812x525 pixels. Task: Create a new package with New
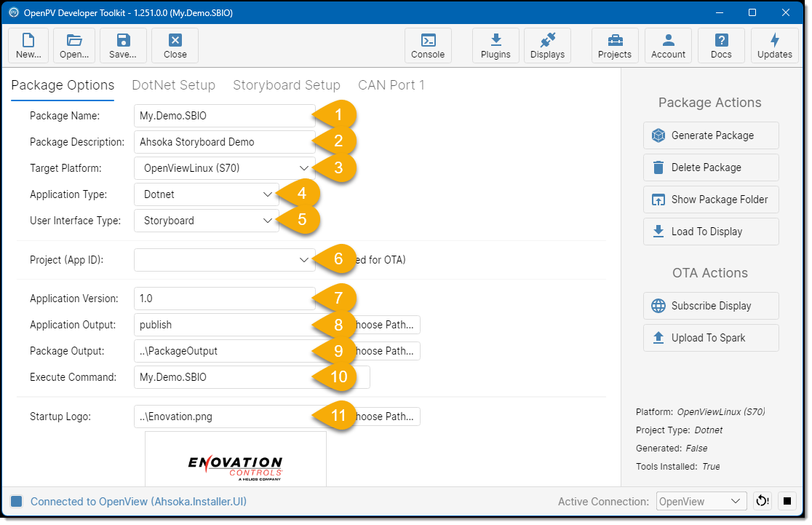coord(28,46)
